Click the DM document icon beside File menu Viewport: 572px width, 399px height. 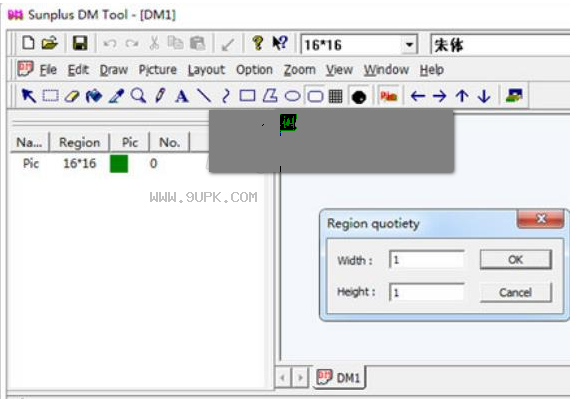pos(25,69)
